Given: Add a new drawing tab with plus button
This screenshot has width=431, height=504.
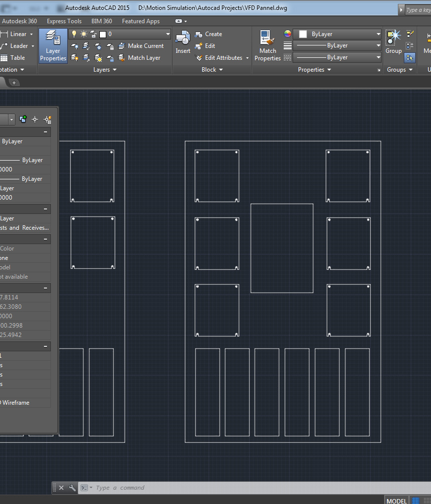Looking at the screenshot, I should pos(14,83).
